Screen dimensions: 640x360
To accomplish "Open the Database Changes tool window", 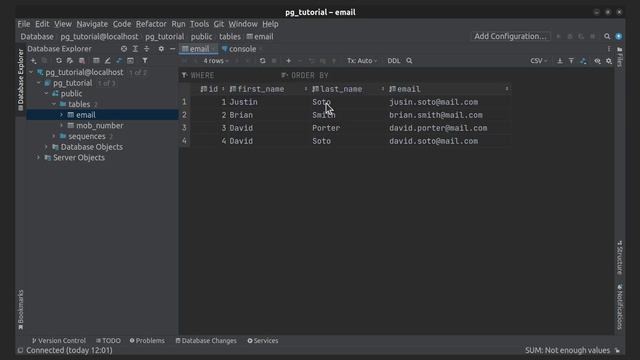I will (206, 340).
